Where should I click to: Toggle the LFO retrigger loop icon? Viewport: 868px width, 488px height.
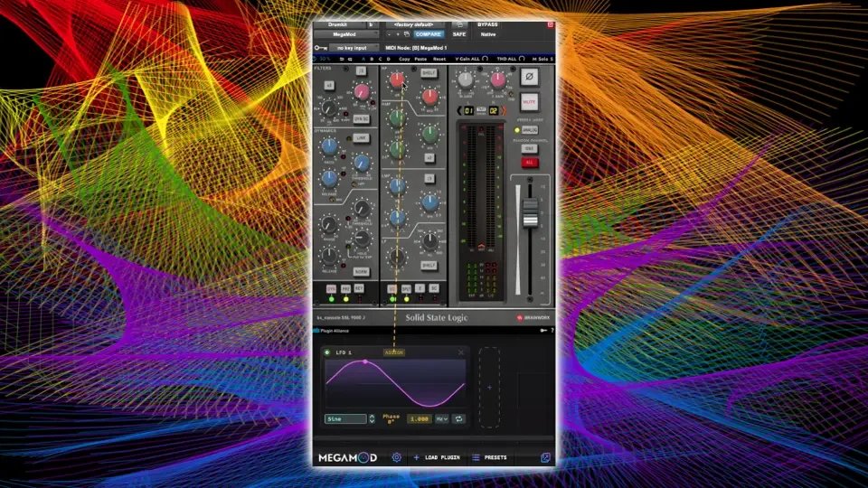point(459,418)
